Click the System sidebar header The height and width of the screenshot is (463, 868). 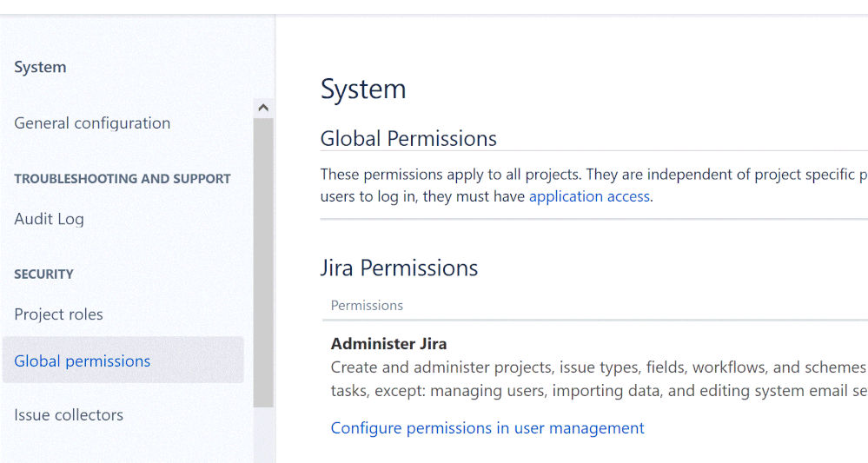tap(40, 67)
